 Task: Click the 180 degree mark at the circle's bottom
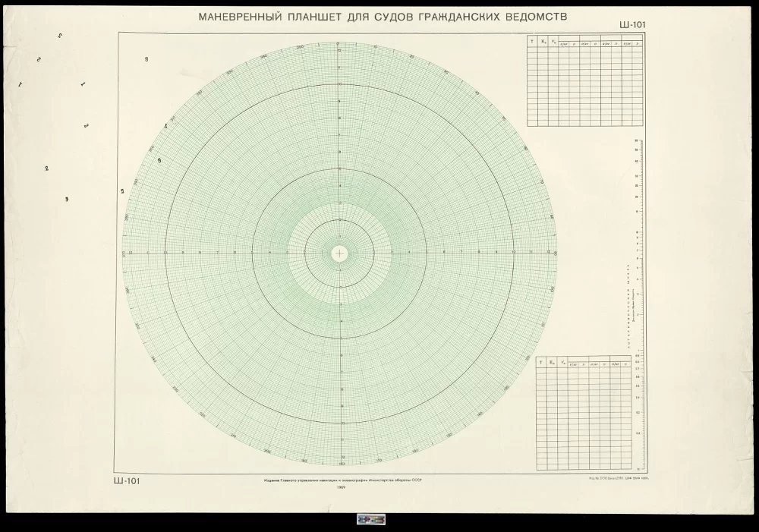coord(340,462)
